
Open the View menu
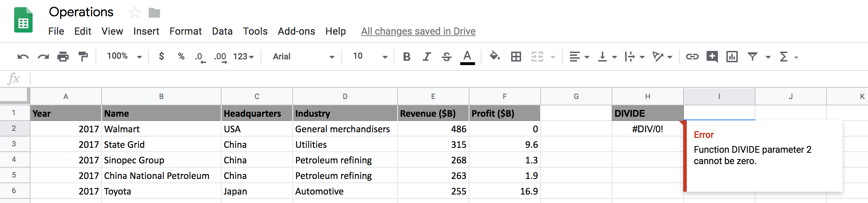[112, 31]
